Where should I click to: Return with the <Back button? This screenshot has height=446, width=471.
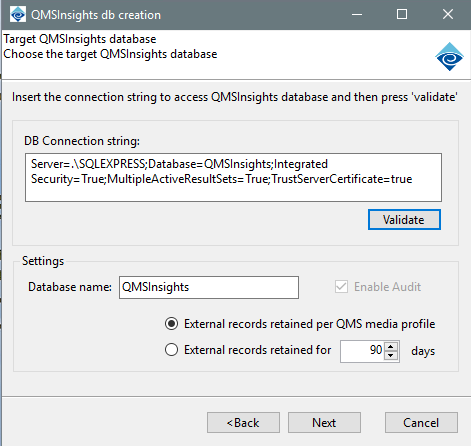point(243,423)
